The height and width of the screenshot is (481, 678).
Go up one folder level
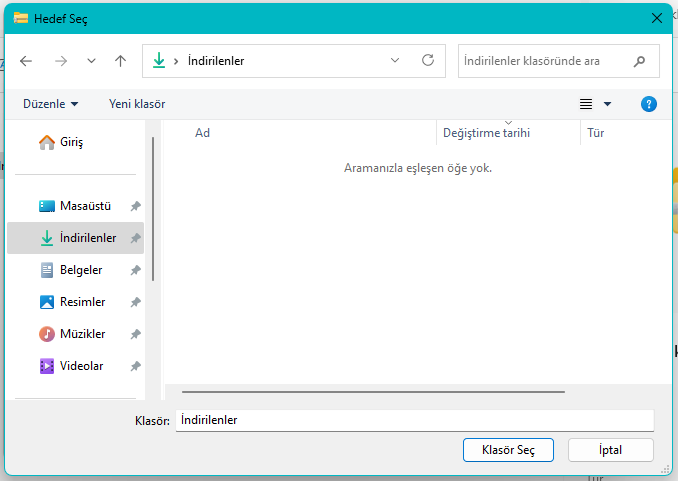(x=121, y=61)
